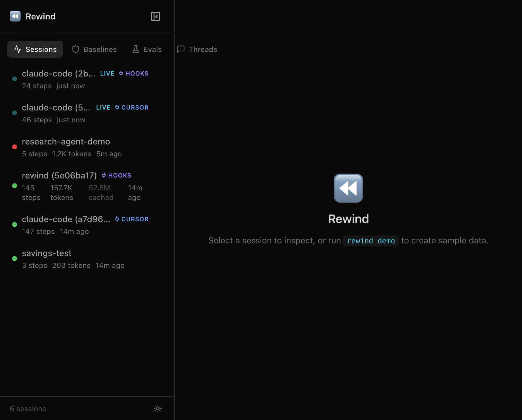The height and width of the screenshot is (420, 522).
Task: Select the Sessions tab
Action: 35,49
